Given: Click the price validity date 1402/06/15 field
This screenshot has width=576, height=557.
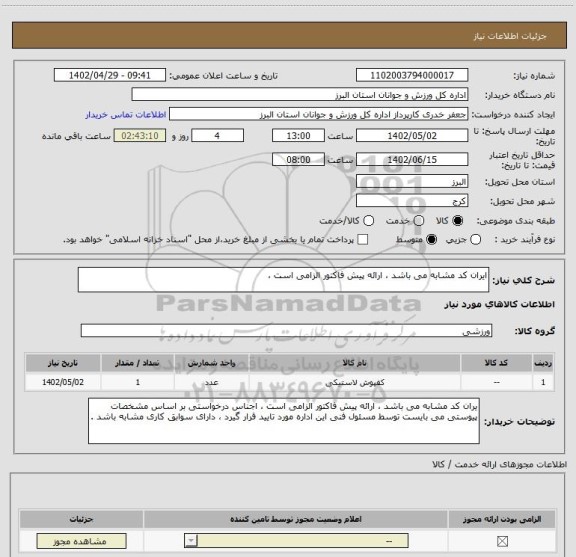Looking at the screenshot, I should pyautogui.click(x=412, y=159).
